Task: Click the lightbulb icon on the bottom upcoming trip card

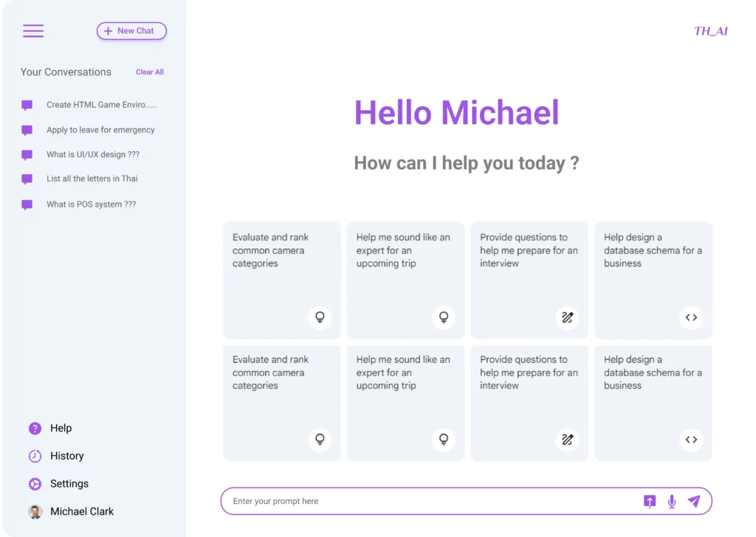Action: coord(444,440)
